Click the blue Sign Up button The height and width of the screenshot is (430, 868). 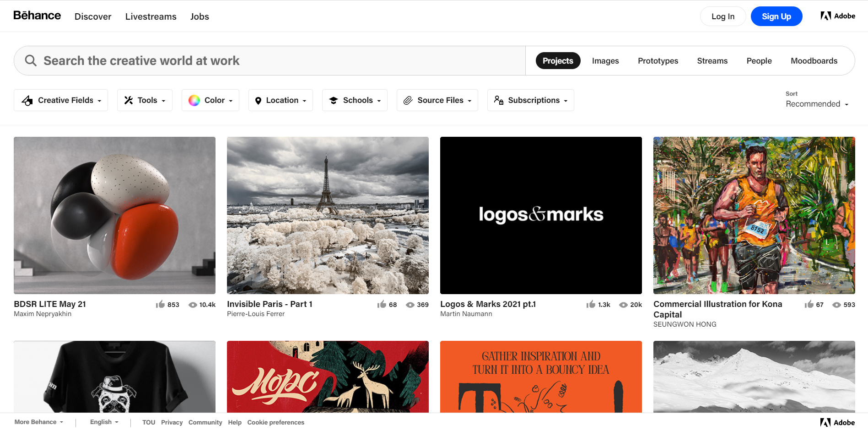(776, 16)
